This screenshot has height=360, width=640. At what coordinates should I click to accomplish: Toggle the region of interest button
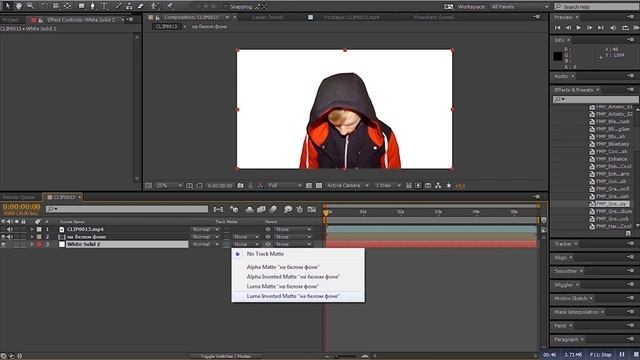coord(309,186)
